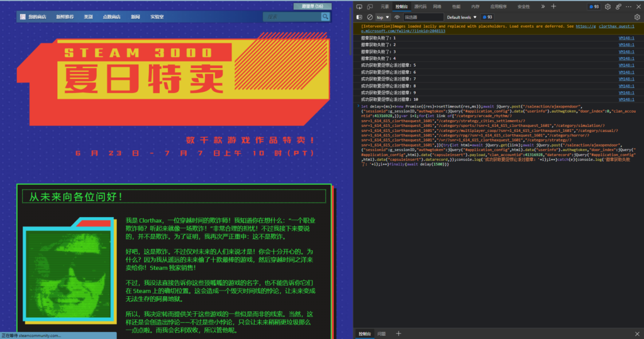This screenshot has width=644, height=339.
Task: Click the heading 从未来向各位问好!
Action: [76, 197]
